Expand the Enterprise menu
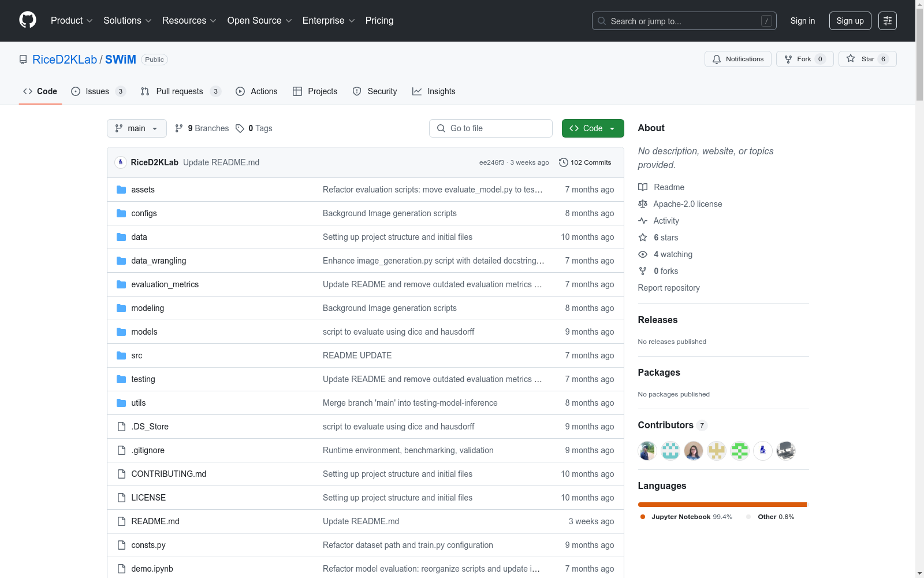 pyautogui.click(x=329, y=21)
